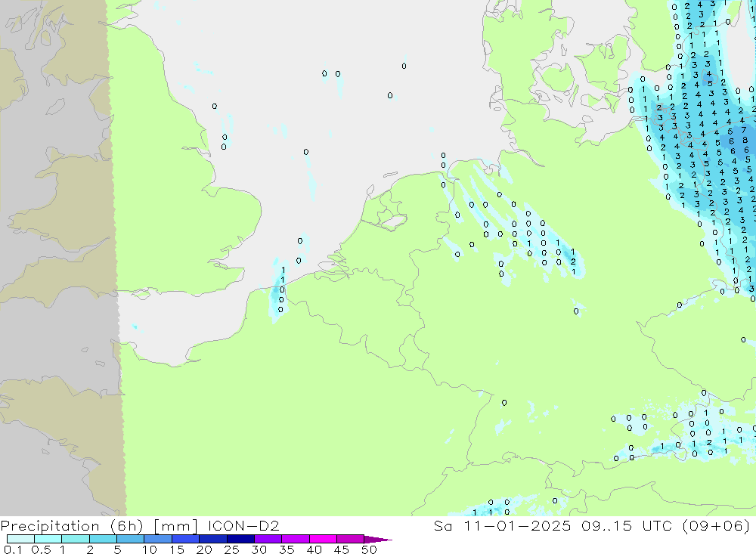The height and width of the screenshot is (554, 756).
Task: Click legend value '40'
Action: pyautogui.click(x=314, y=549)
